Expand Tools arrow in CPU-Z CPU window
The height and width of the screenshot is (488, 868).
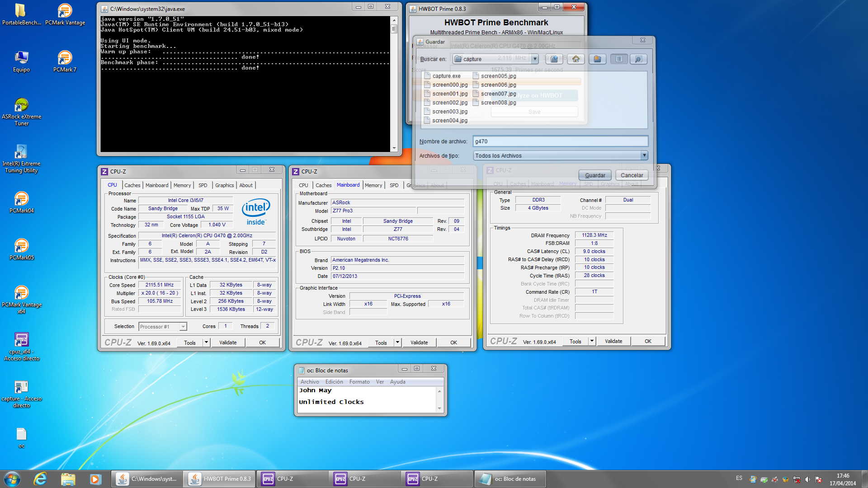(206, 343)
